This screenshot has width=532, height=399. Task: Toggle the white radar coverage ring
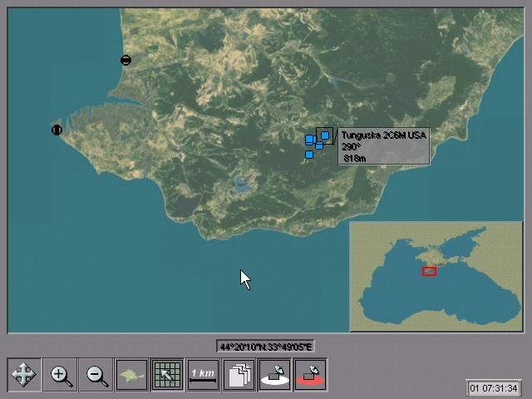coord(274,375)
